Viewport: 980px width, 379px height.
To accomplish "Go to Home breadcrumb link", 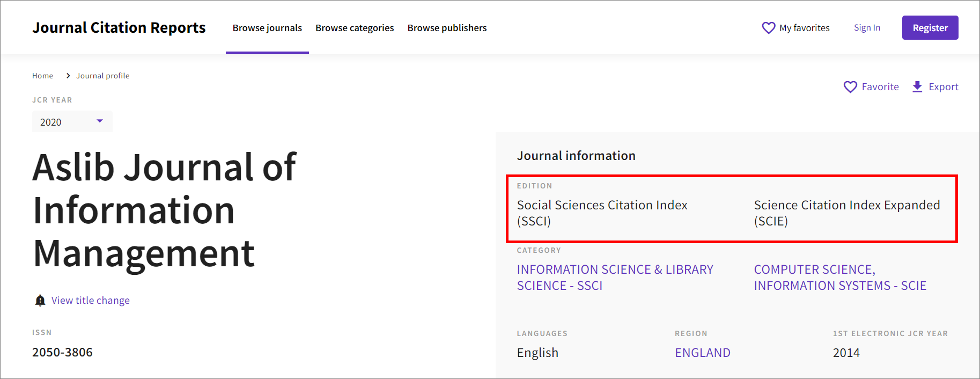I will click(x=42, y=76).
